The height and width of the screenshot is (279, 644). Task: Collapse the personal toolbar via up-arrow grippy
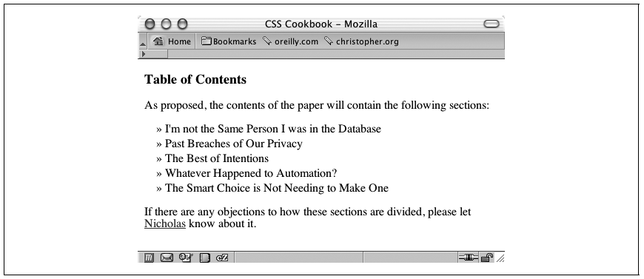143,42
